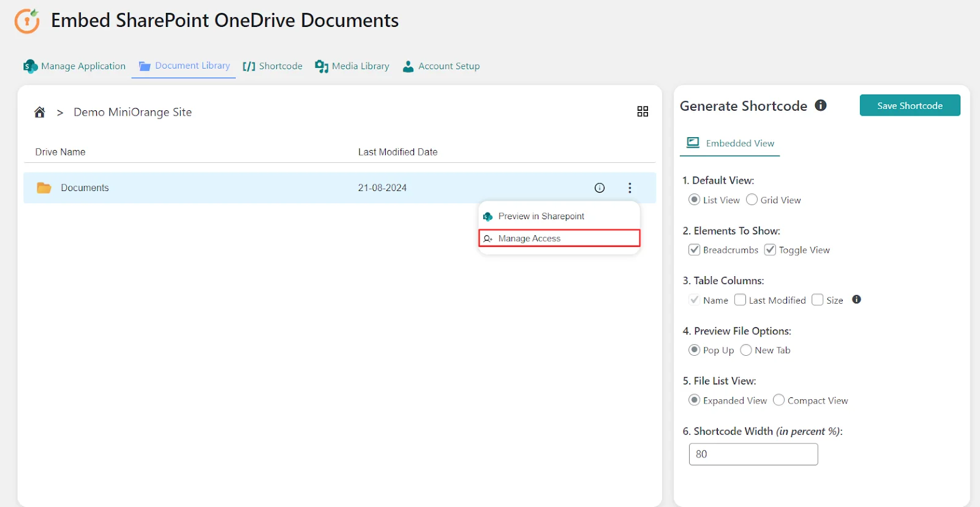This screenshot has height=507, width=980.
Task: Click Table Columns info icon
Action: coord(856,299)
